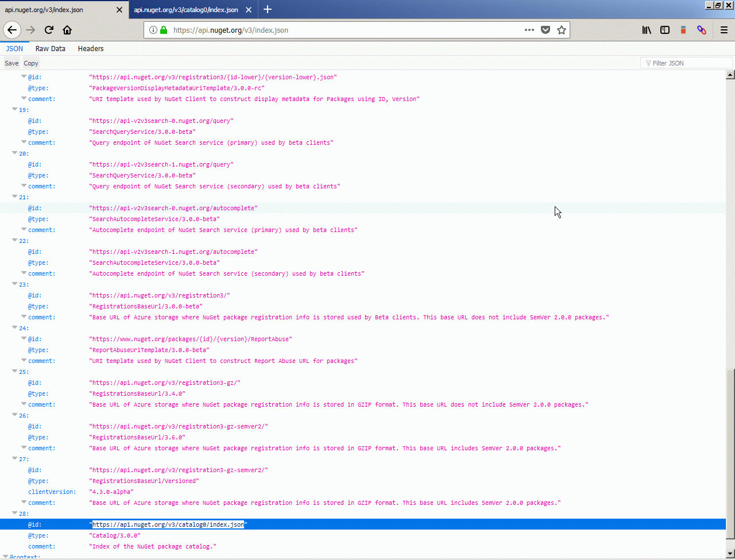
Task: Close the catalog0/index.json tab
Action: pyautogui.click(x=249, y=10)
